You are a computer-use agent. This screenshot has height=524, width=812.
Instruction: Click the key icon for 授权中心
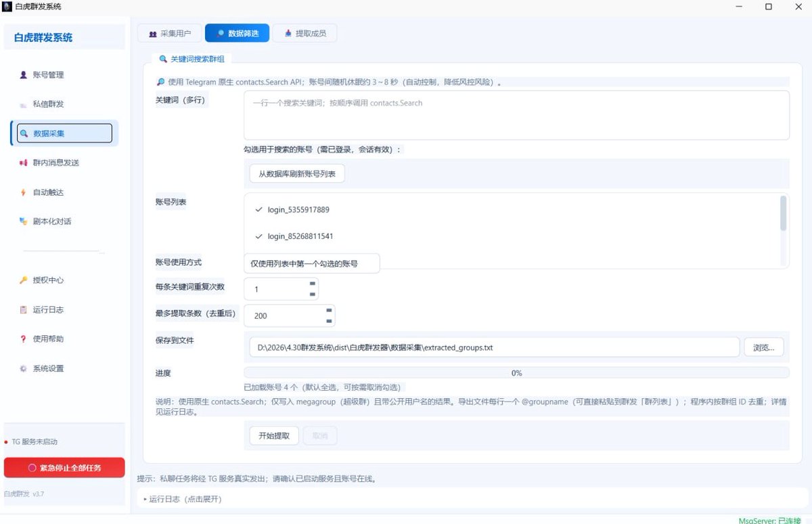click(x=24, y=280)
